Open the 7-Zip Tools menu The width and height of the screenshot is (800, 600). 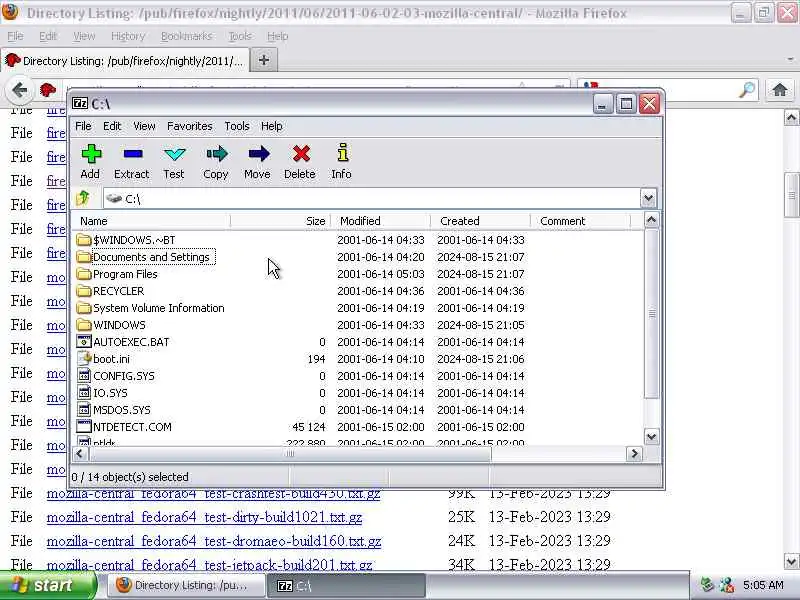coord(237,126)
